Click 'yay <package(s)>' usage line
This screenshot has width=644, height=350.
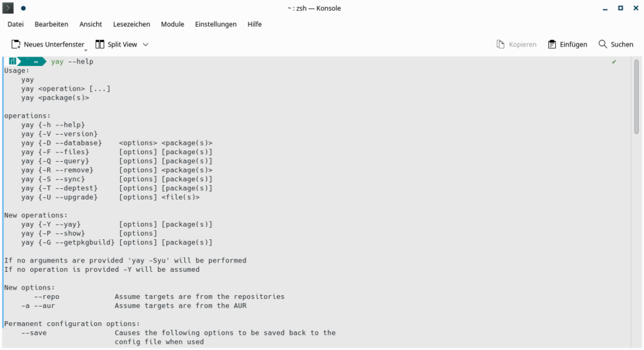click(x=55, y=98)
